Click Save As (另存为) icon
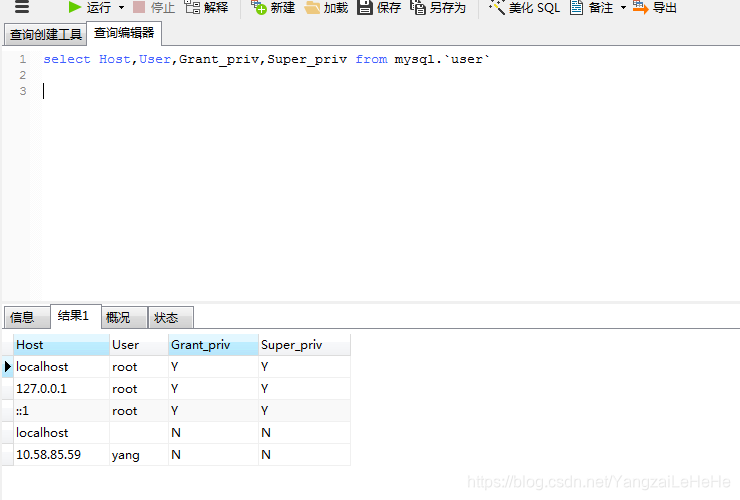 pos(418,7)
